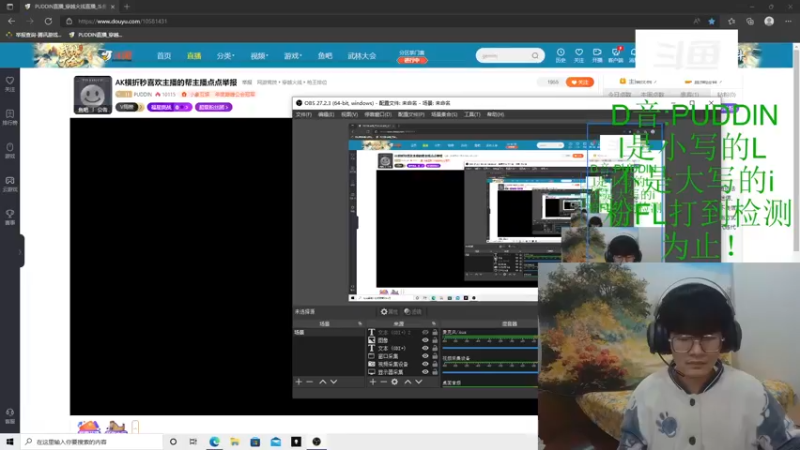Open the 武林大会 link in Douyu nav
Image resolution: width=800 pixels, height=450 pixels.
pos(362,56)
